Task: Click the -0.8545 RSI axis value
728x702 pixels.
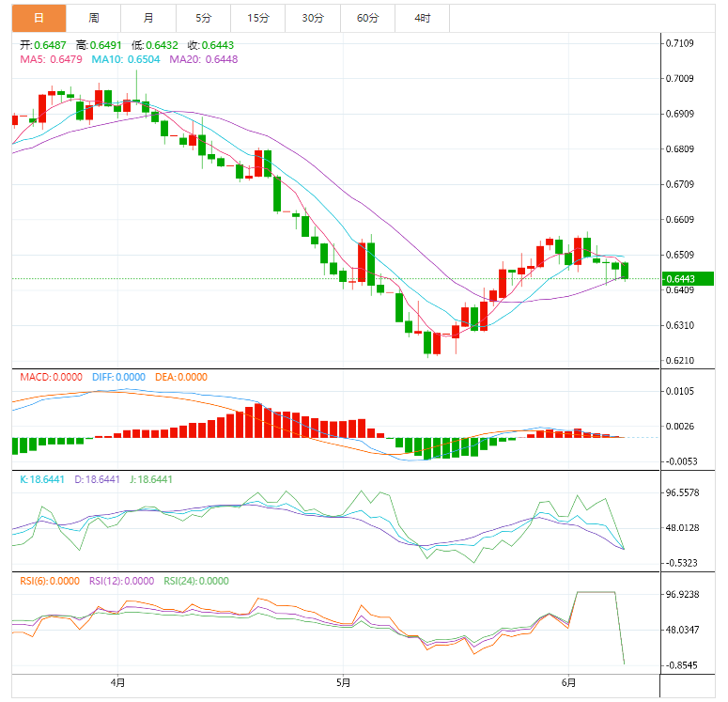Action: pyautogui.click(x=682, y=665)
